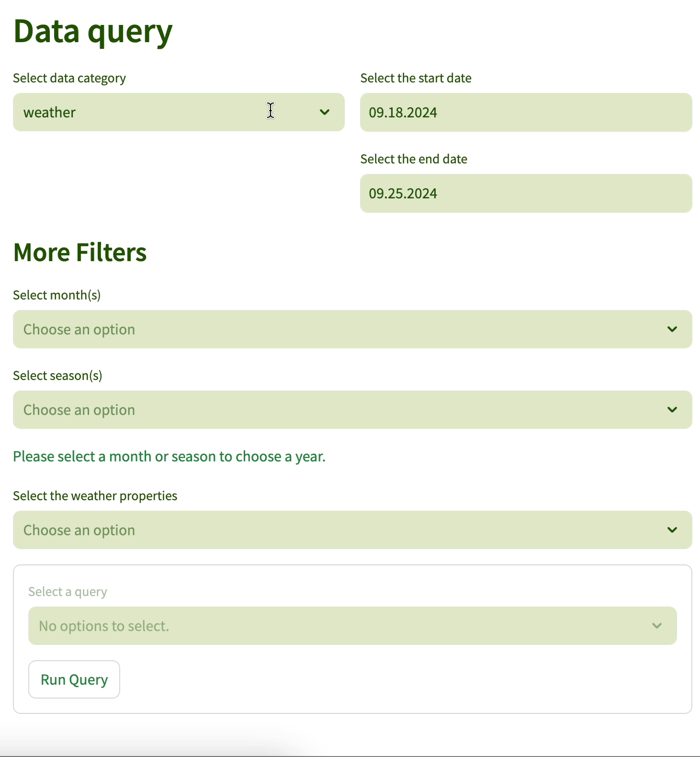Expand the "Select month(s)" dropdown
This screenshot has width=700, height=757.
pyautogui.click(x=352, y=329)
